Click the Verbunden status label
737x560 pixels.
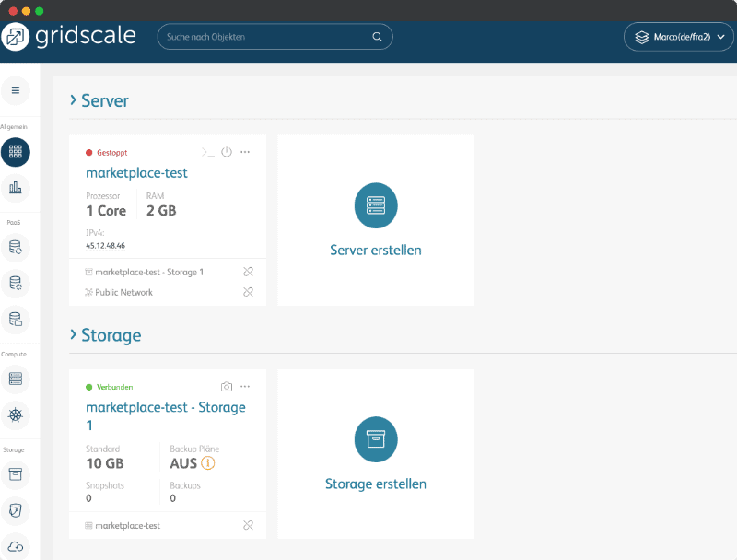(114, 387)
